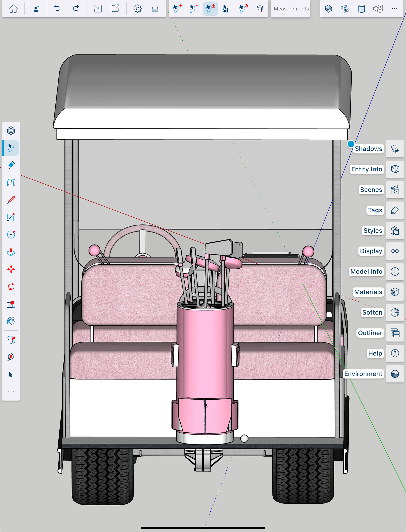Click the Measurements input box
Screen dimensions: 406x532
[291, 9]
